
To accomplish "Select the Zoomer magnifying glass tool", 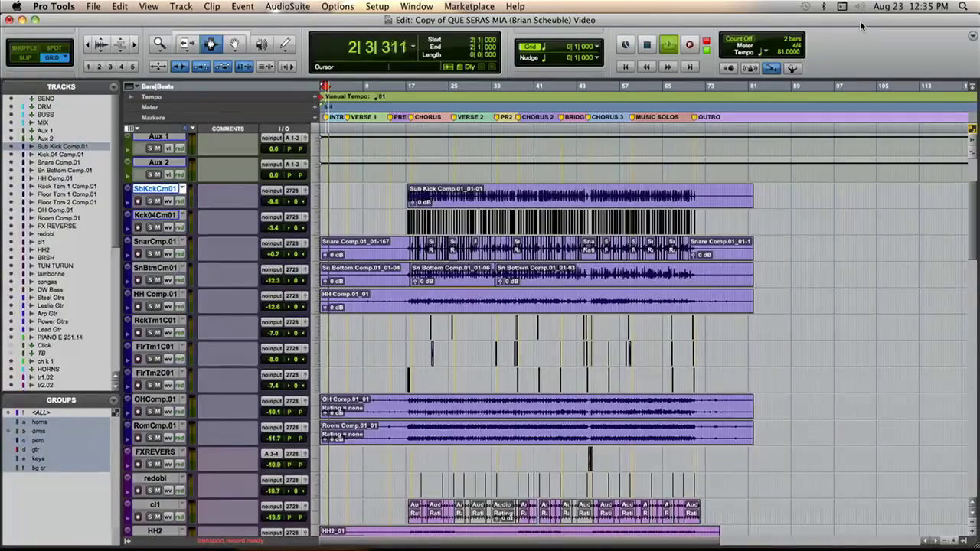I will tap(159, 44).
